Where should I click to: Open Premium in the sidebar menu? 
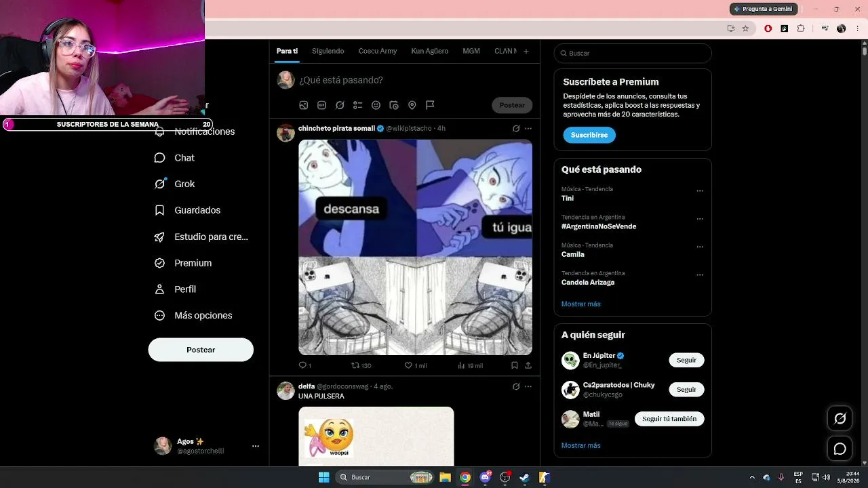tap(184, 263)
